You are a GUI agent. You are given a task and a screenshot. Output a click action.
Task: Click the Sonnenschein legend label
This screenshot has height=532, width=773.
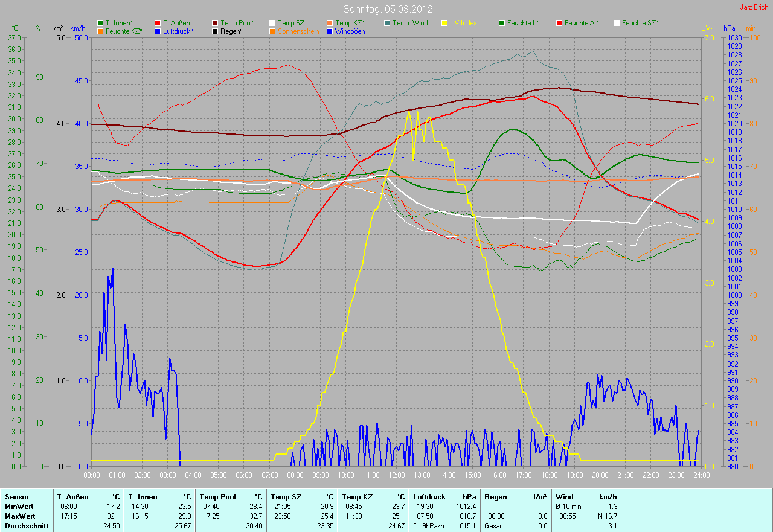[x=298, y=31]
